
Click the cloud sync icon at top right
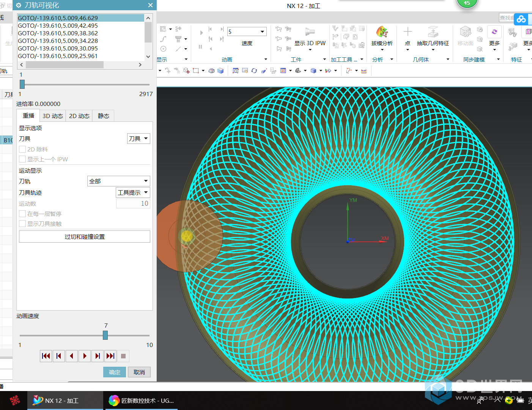coord(521,19)
